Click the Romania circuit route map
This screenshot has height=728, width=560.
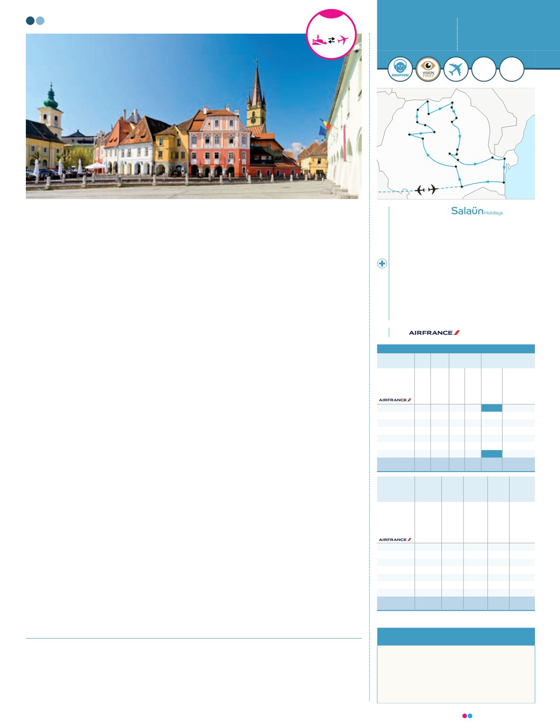pyautogui.click(x=456, y=144)
